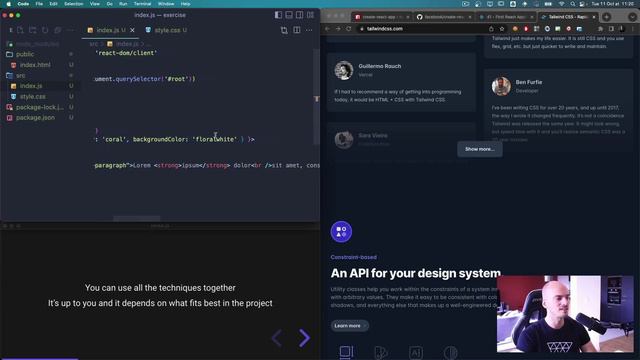Go to previous slide with left chevron
The height and width of the screenshot is (360, 640).
coord(277,338)
